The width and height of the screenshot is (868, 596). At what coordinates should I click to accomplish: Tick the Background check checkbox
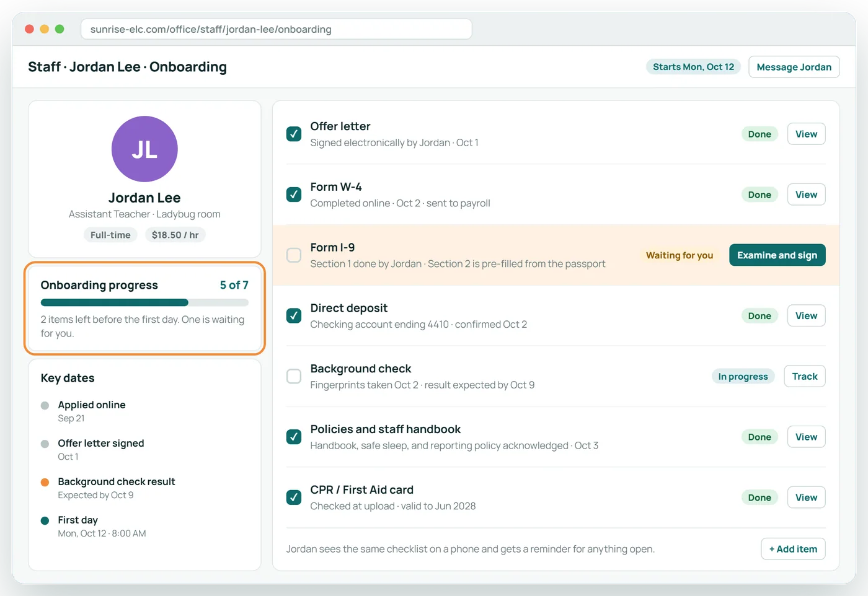click(294, 376)
